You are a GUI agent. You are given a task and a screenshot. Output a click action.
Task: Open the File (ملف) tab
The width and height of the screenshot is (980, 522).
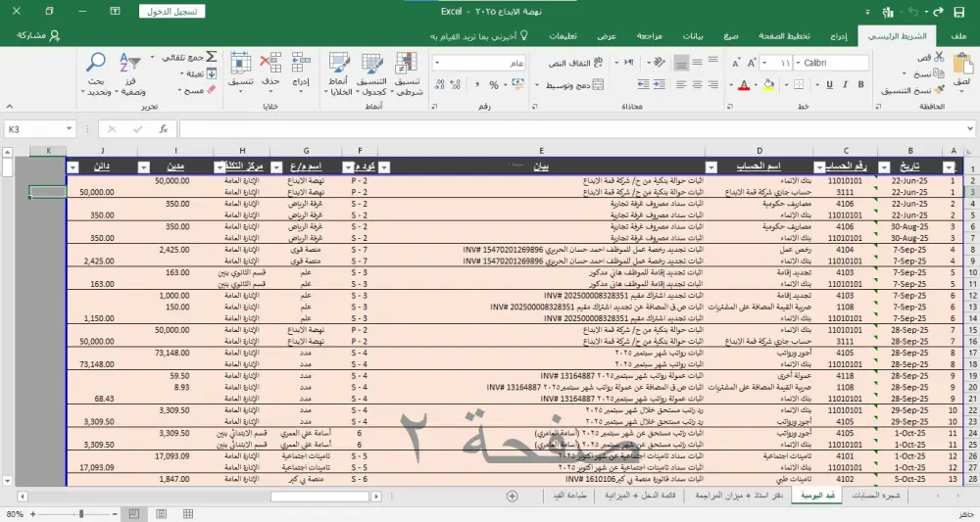958,36
